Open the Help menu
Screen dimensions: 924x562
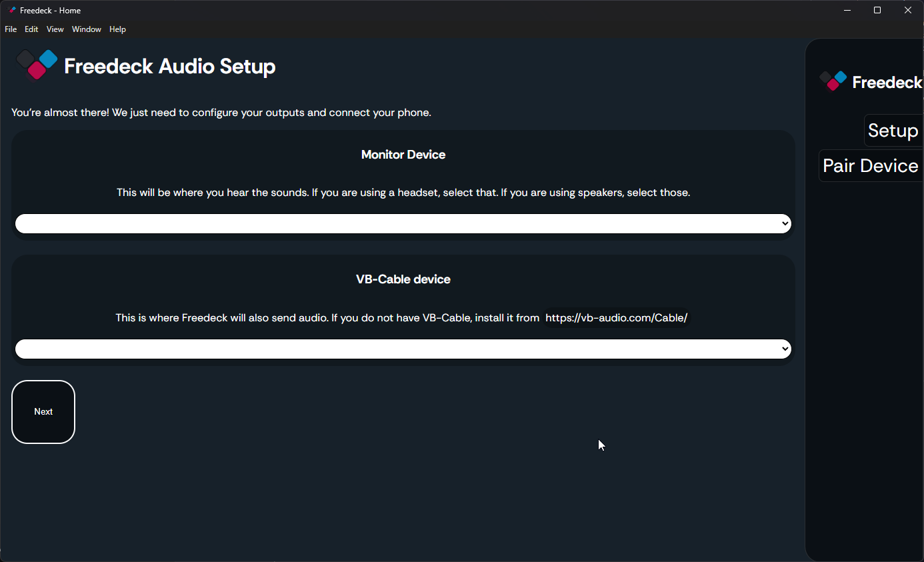point(117,29)
